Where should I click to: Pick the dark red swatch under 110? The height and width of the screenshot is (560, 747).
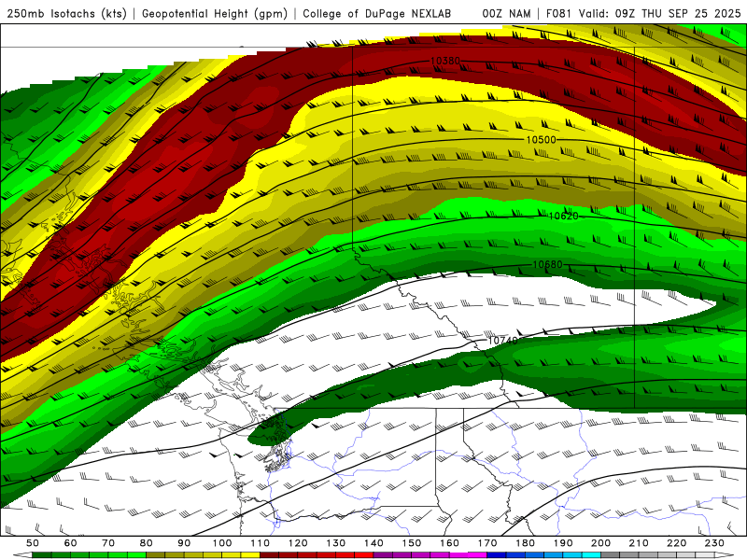pyautogui.click(x=269, y=555)
